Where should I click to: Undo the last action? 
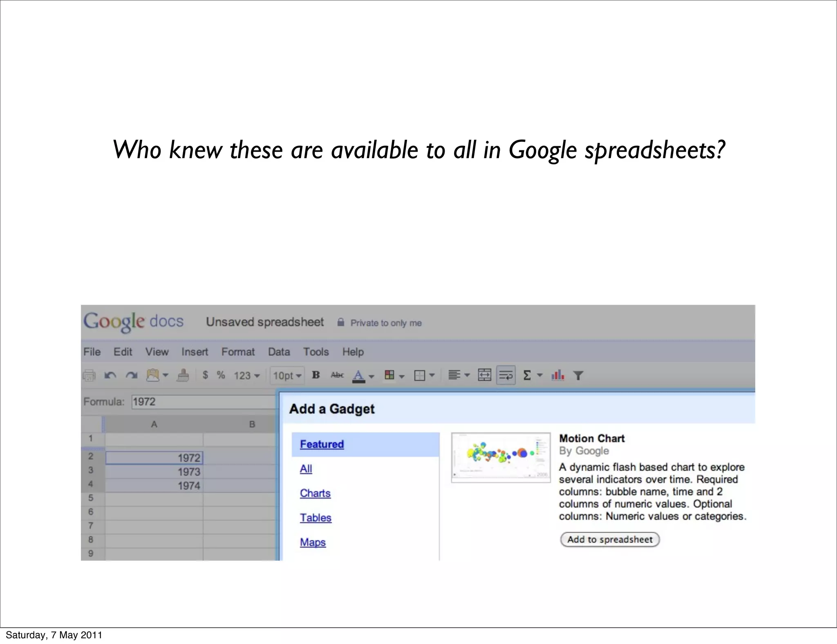(x=110, y=375)
